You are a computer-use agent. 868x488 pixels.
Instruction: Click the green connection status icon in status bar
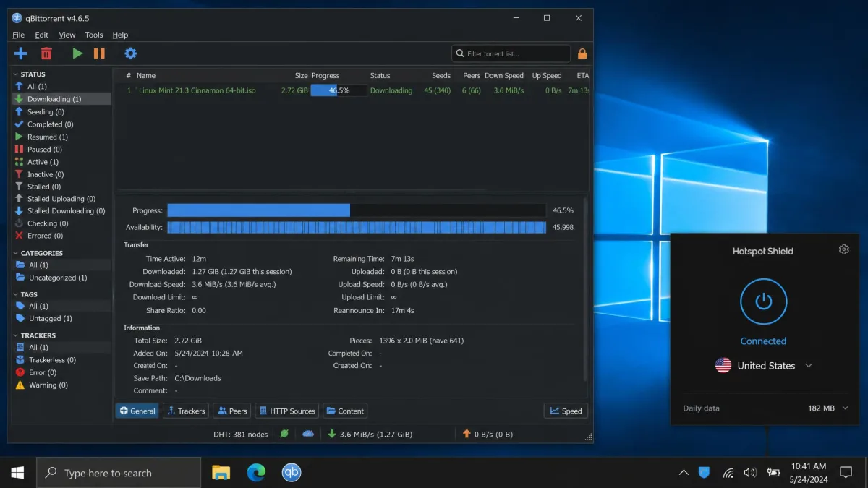285,434
